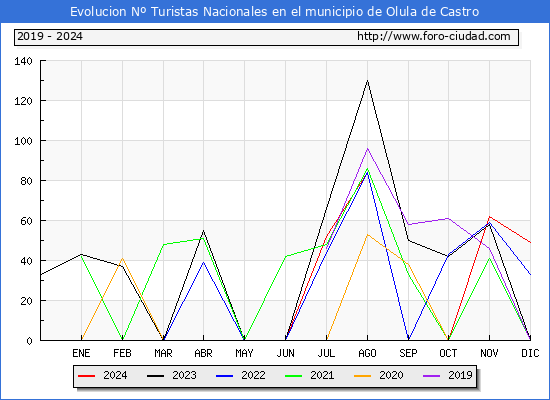Click the black 2023 peak at ABR
Image resolution: width=550 pixels, height=400 pixels.
[203, 231]
